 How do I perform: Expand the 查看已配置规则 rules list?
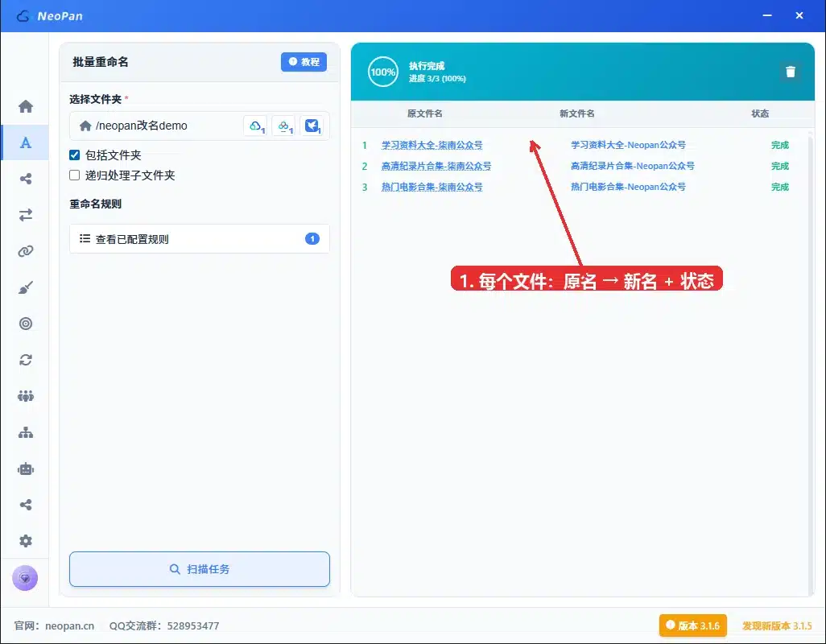199,238
